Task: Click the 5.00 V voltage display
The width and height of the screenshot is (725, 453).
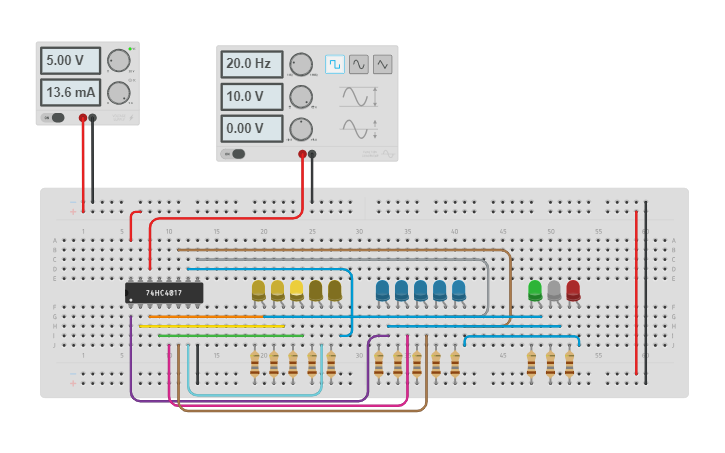Action: [x=70, y=60]
